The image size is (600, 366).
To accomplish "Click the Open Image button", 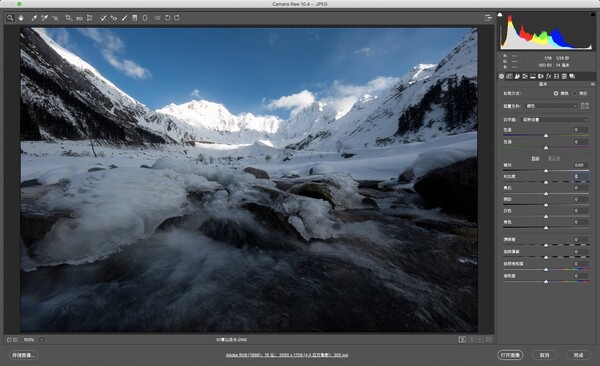I will [x=510, y=355].
